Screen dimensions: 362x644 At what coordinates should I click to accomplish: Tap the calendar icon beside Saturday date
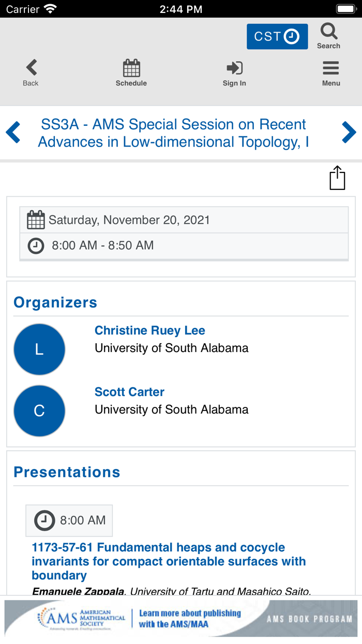[36, 220]
